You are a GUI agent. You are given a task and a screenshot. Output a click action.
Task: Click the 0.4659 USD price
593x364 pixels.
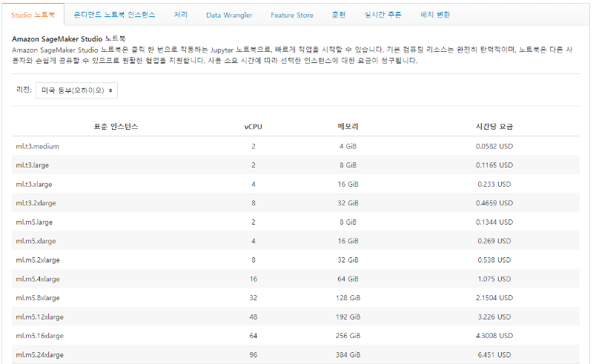point(494,203)
